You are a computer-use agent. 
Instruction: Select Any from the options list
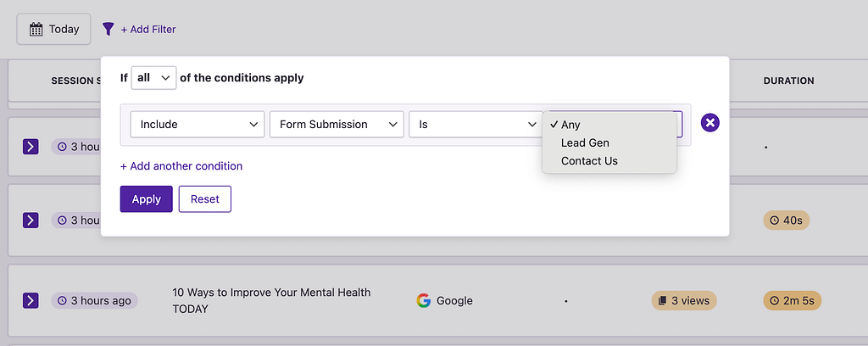point(609,125)
